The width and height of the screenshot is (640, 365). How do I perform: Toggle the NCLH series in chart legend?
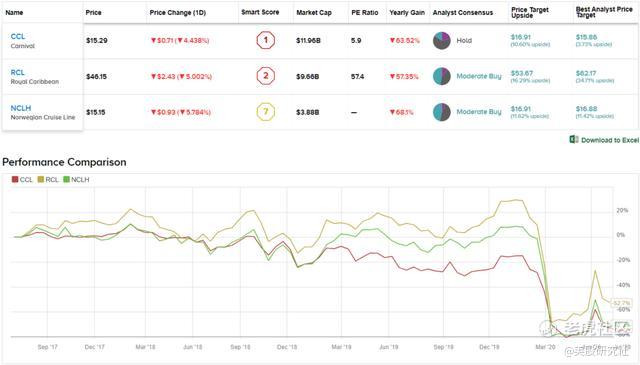[x=76, y=180]
